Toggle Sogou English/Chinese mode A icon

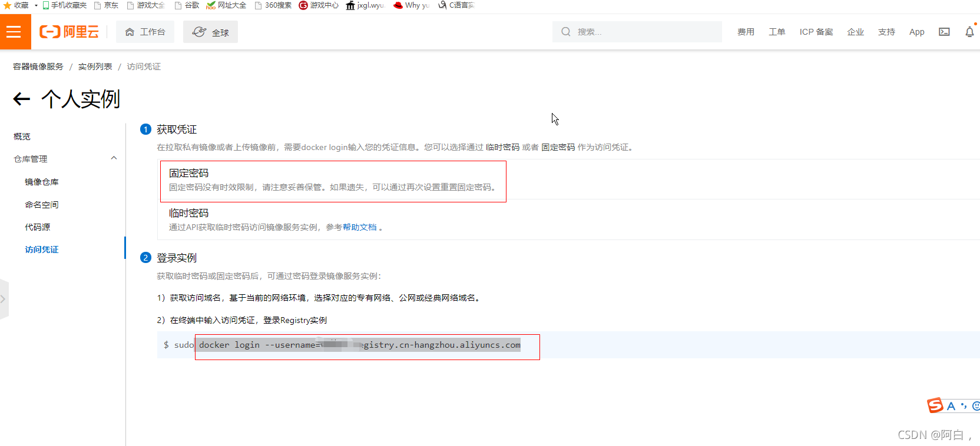click(951, 406)
